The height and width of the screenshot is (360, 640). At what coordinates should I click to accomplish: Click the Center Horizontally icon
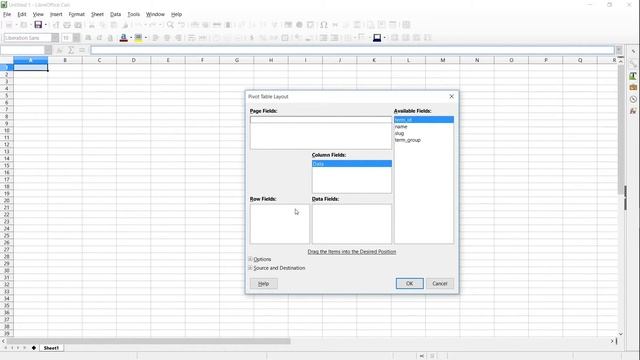point(167,38)
